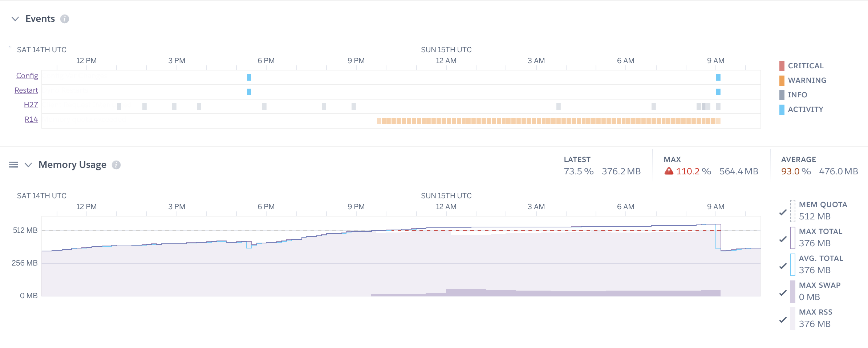
Task: Click the Max Total legend outline icon
Action: click(x=792, y=238)
